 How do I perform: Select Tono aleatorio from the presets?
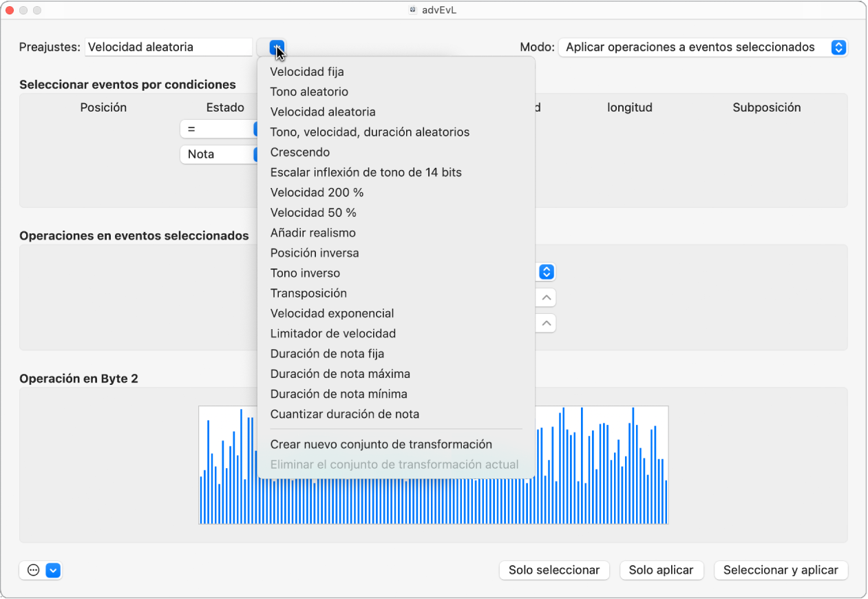[309, 92]
